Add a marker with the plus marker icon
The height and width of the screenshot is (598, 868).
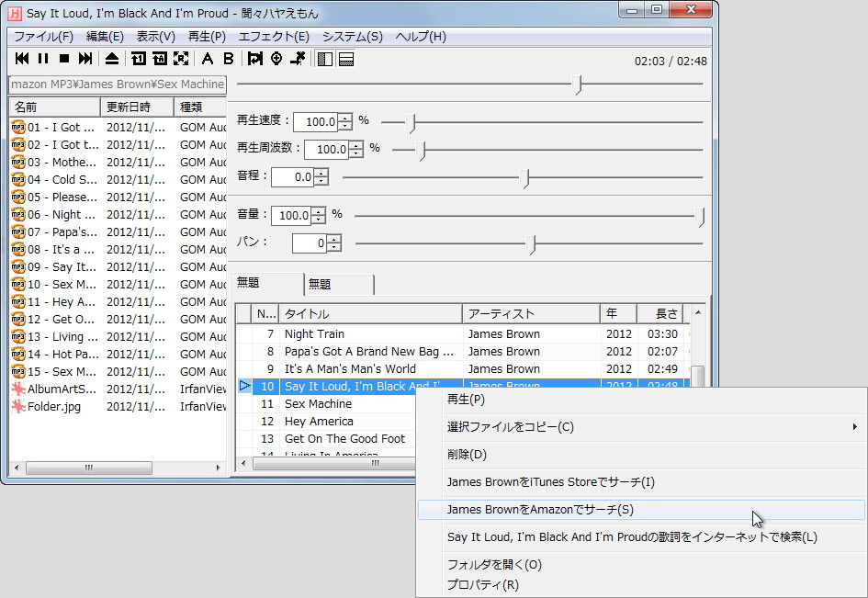[x=276, y=59]
